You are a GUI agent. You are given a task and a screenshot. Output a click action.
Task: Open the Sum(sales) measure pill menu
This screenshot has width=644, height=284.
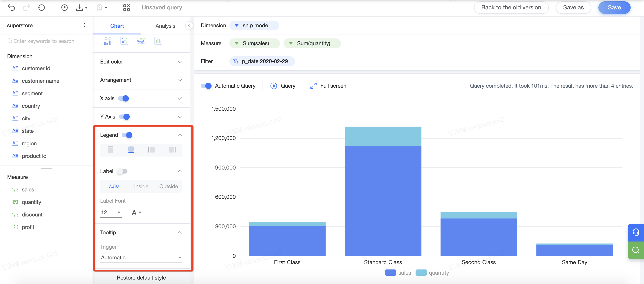pos(254,44)
